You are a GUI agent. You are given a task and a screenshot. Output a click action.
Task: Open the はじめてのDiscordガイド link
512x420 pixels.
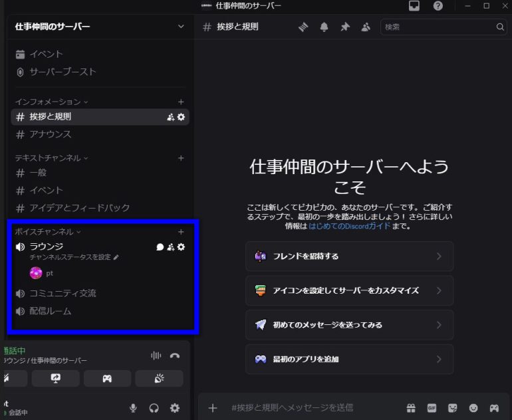click(x=349, y=226)
